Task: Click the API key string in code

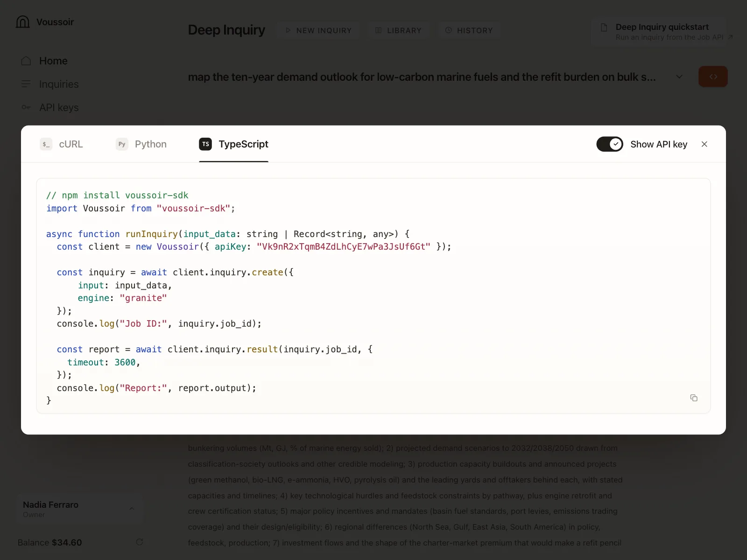Action: tap(344, 247)
